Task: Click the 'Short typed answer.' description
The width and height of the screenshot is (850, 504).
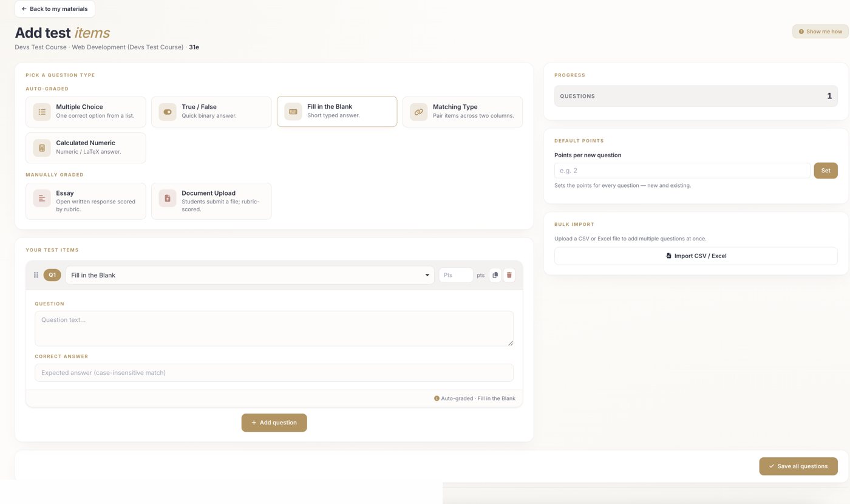Action: click(x=333, y=115)
